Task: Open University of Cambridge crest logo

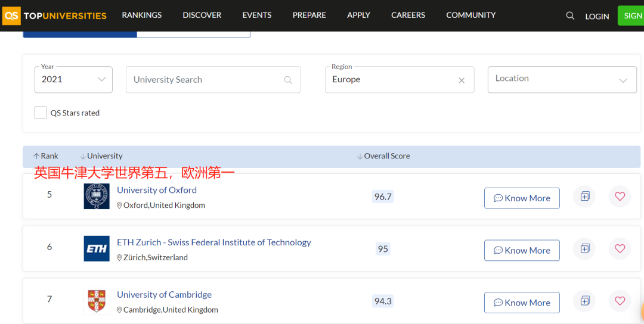Action: tap(97, 301)
